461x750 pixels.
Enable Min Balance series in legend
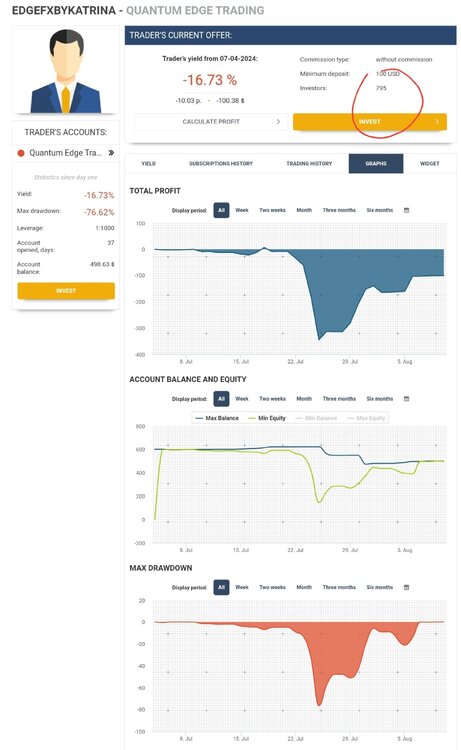[316, 418]
